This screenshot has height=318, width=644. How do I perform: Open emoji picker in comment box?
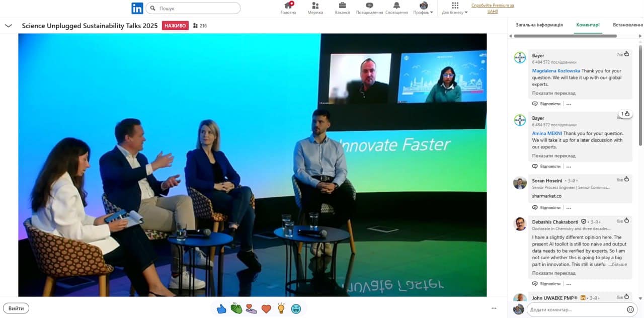(x=630, y=309)
